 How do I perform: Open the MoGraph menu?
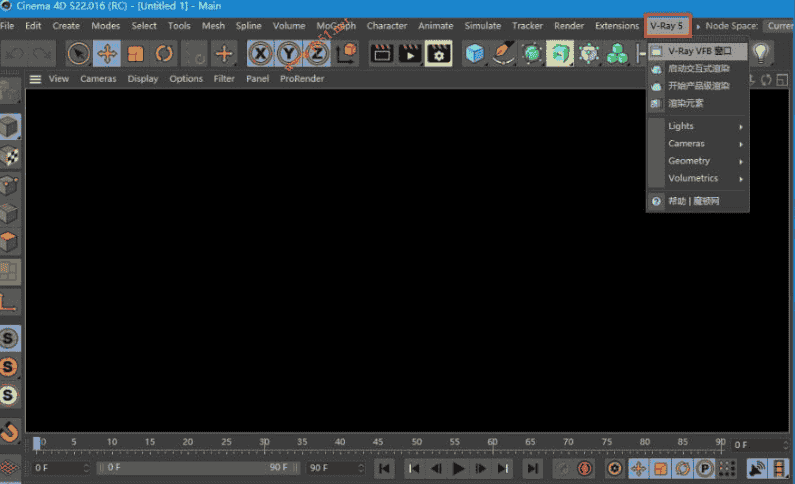335,25
